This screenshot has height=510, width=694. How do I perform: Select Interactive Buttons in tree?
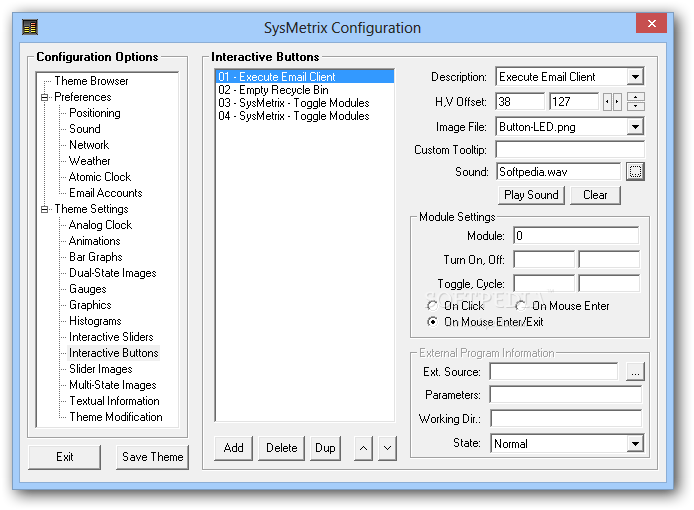tap(114, 353)
